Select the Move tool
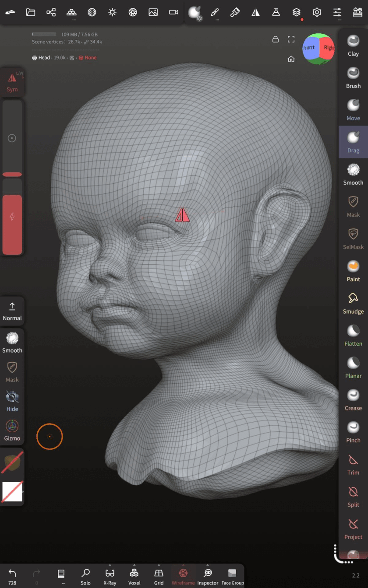The image size is (368, 588). click(353, 110)
